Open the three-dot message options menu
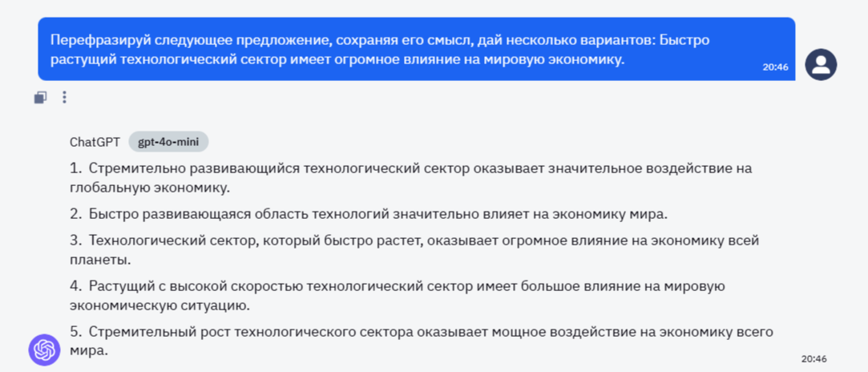The height and width of the screenshot is (372, 868). click(x=65, y=98)
